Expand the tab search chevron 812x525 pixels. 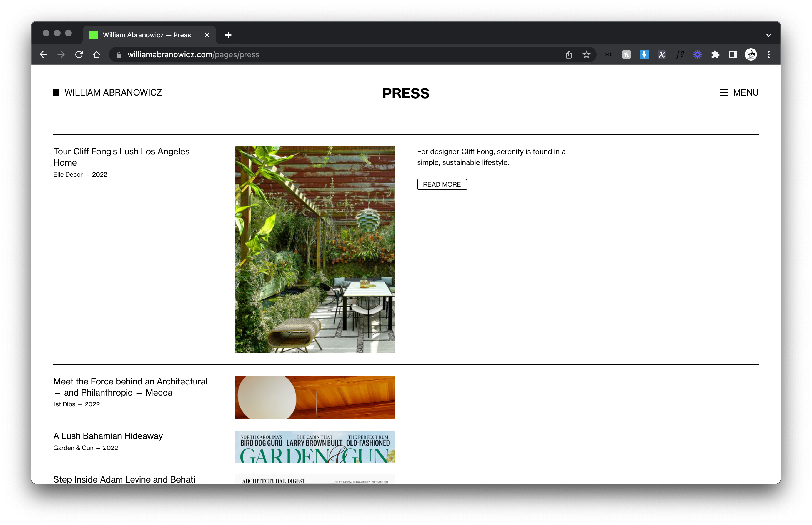coord(768,35)
